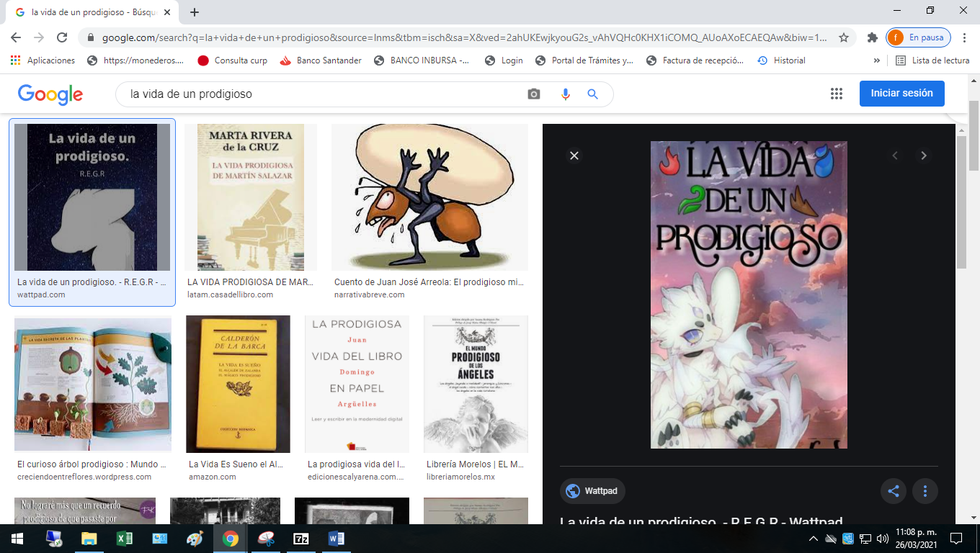Open the BANCO INBURSA bookmark
The height and width of the screenshot is (553, 980).
(422, 60)
